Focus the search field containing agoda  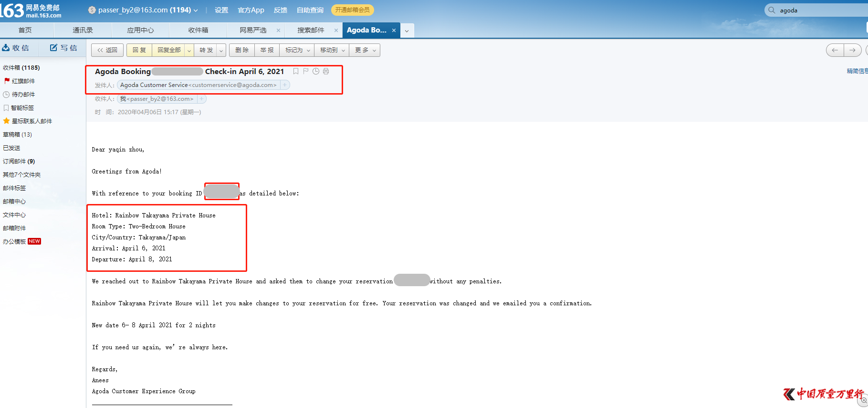click(x=821, y=10)
